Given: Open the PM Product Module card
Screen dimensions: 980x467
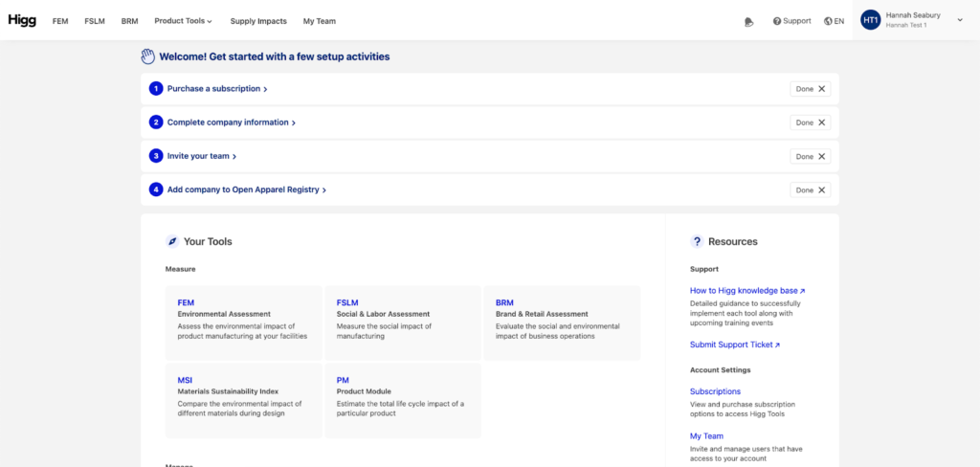Looking at the screenshot, I should click(x=403, y=401).
